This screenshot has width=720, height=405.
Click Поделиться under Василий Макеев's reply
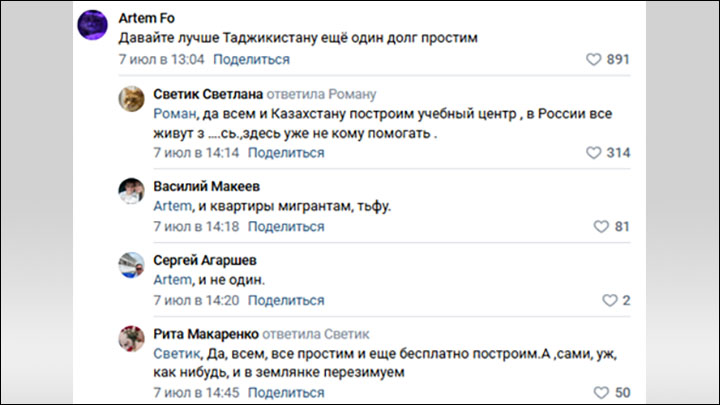(x=286, y=227)
